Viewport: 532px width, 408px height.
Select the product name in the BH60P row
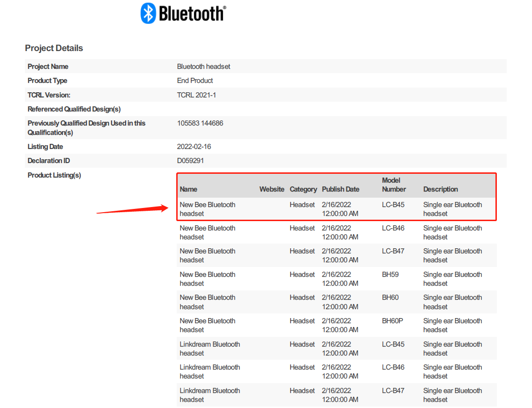[207, 326]
